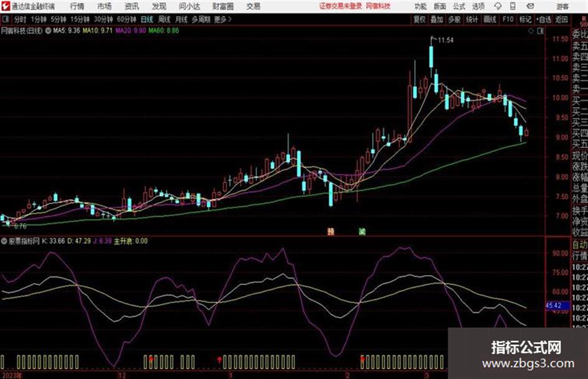Open the 行情 menu
The image size is (588, 379).
coord(77,6)
